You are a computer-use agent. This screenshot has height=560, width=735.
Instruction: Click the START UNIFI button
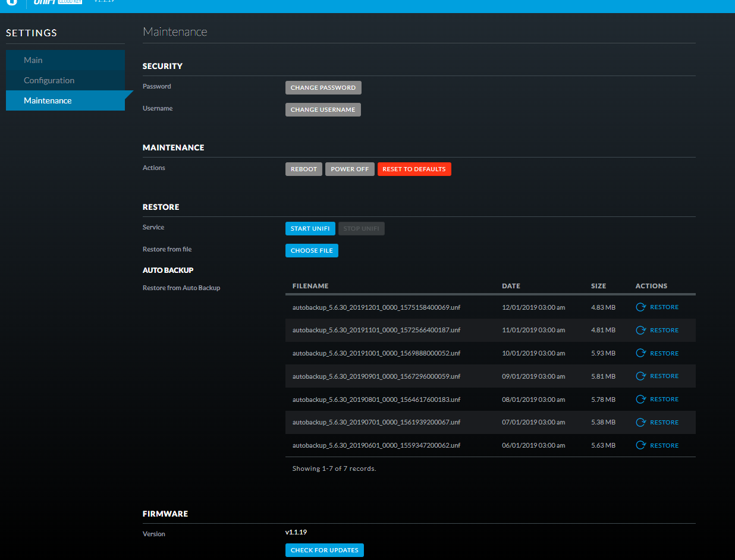click(310, 228)
